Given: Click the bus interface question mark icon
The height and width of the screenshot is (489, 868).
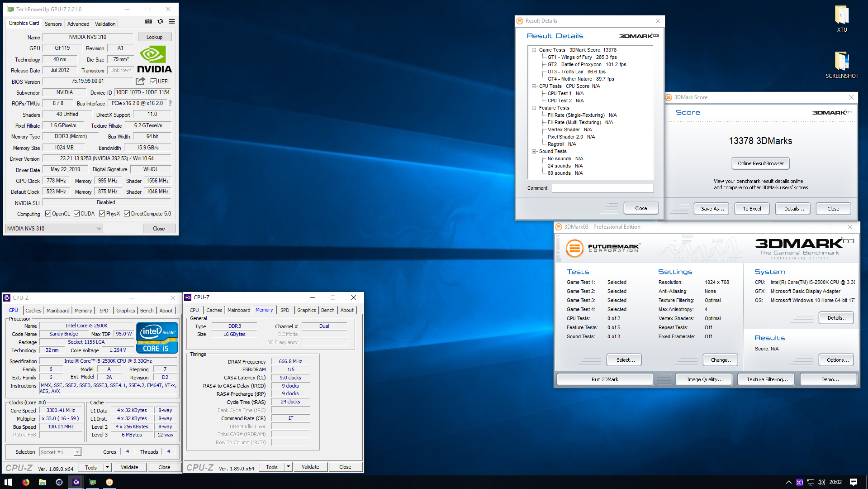Looking at the screenshot, I should (170, 103).
